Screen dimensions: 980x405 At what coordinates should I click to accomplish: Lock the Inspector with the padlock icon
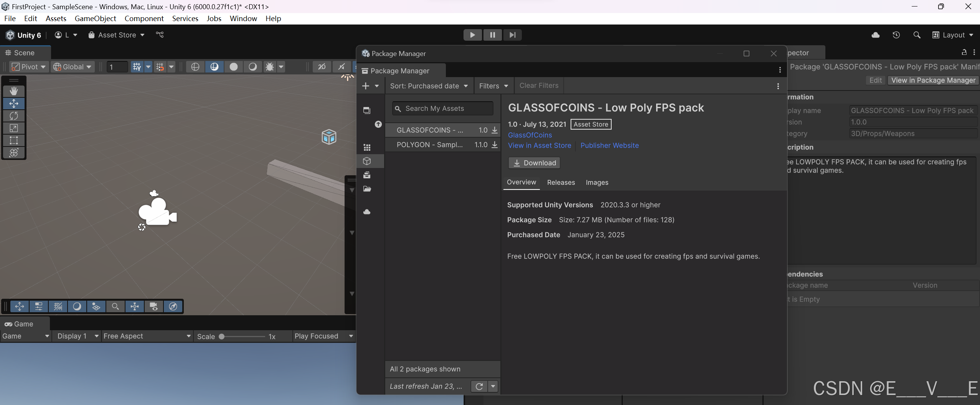[964, 52]
